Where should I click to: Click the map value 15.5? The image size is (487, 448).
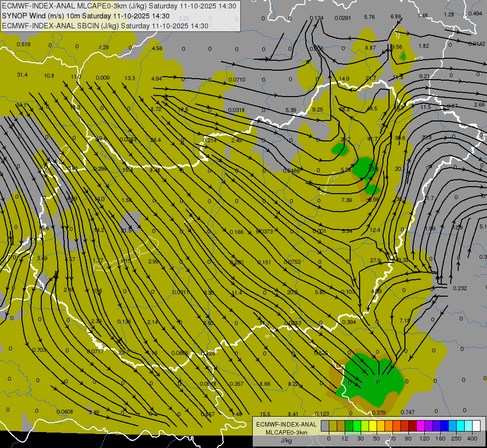[x=265, y=414]
